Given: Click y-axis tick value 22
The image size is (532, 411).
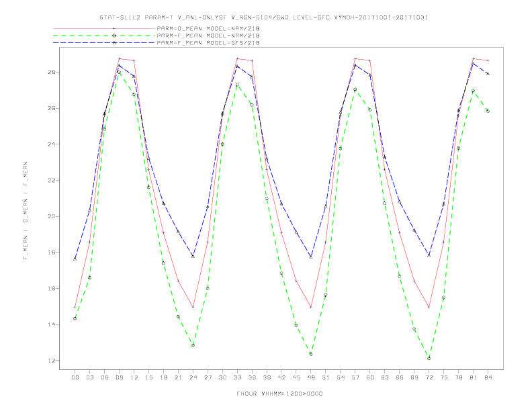Looking at the screenshot, I should (x=51, y=181).
